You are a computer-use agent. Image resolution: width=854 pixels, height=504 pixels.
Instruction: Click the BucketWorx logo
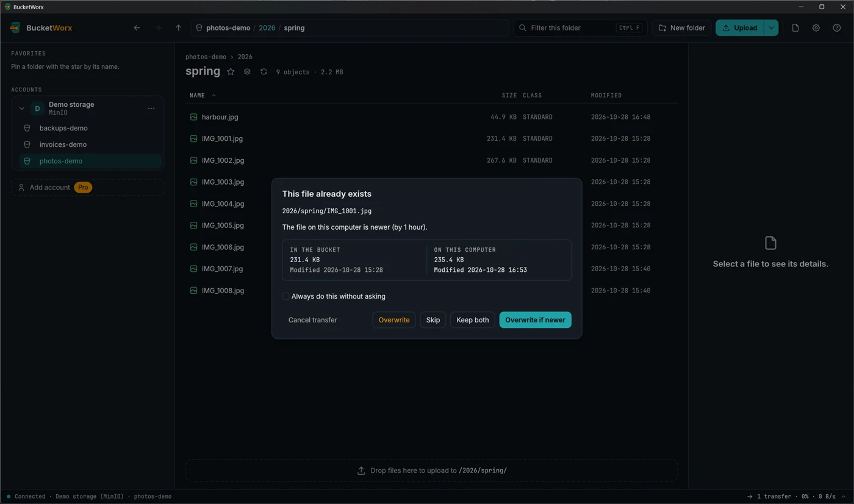tap(15, 28)
